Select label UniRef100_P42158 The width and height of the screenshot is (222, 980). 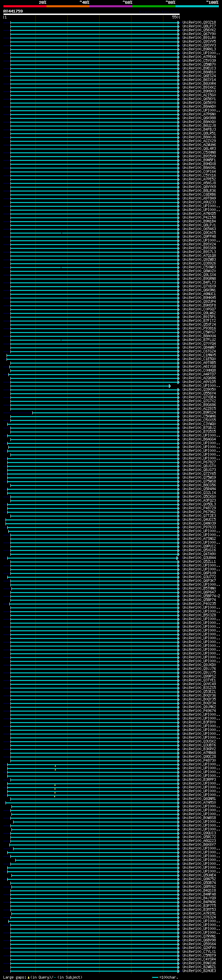click(x=199, y=218)
